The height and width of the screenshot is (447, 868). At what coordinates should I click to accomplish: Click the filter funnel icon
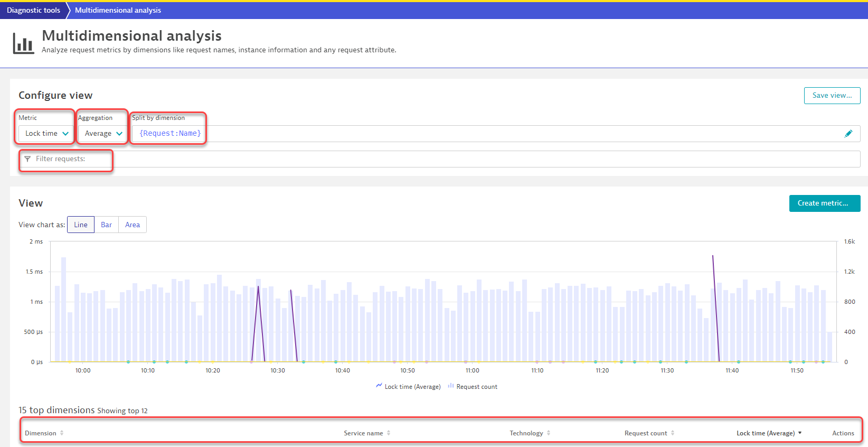[27, 159]
